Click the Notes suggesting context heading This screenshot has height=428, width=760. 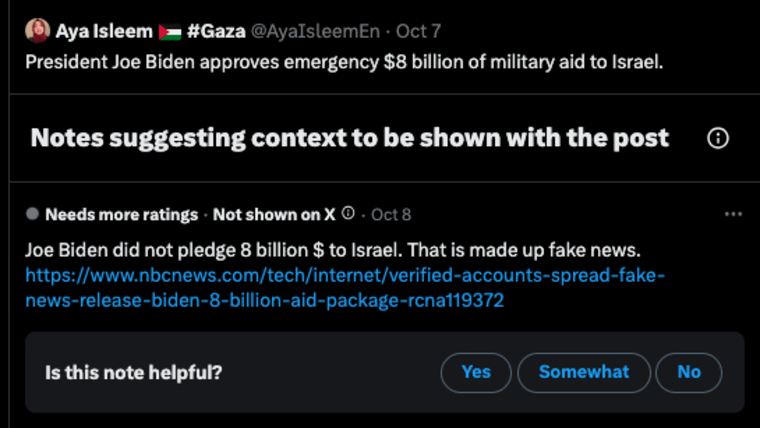[349, 138]
